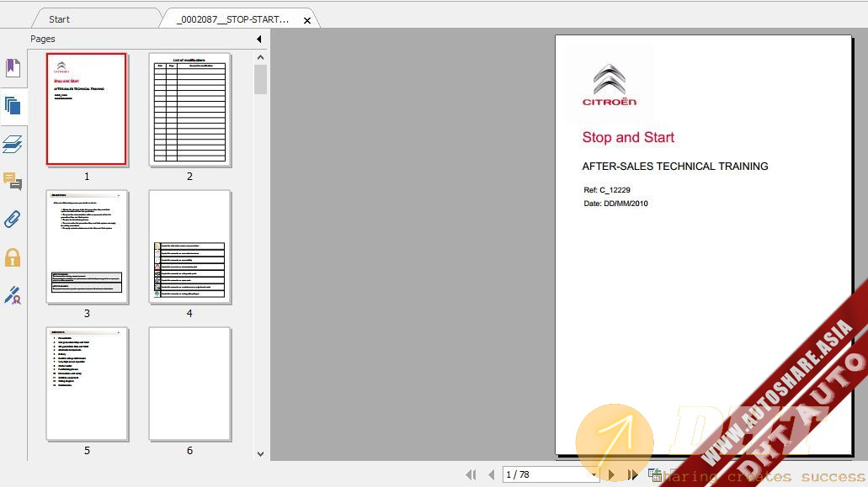
Task: Click the thumbnail scrollbar down arrow
Action: click(261, 454)
